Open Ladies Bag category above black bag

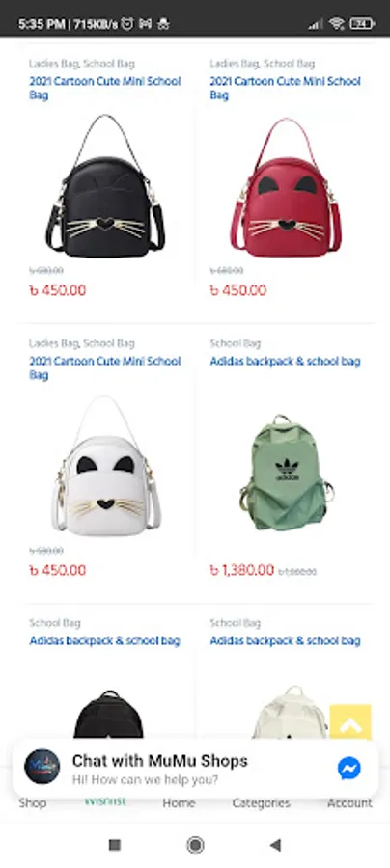tap(54, 64)
